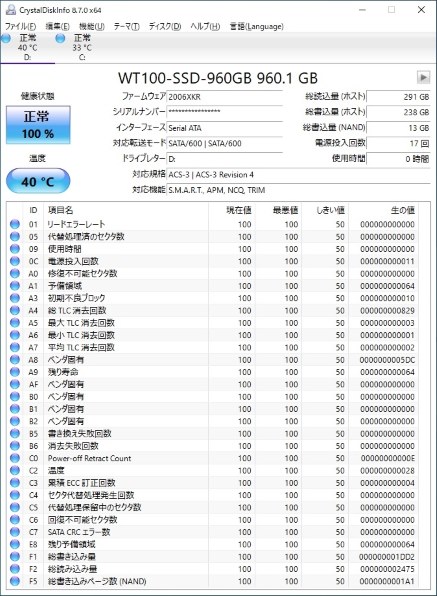Click the masked serial number field
The height and width of the screenshot is (596, 437).
(225, 112)
